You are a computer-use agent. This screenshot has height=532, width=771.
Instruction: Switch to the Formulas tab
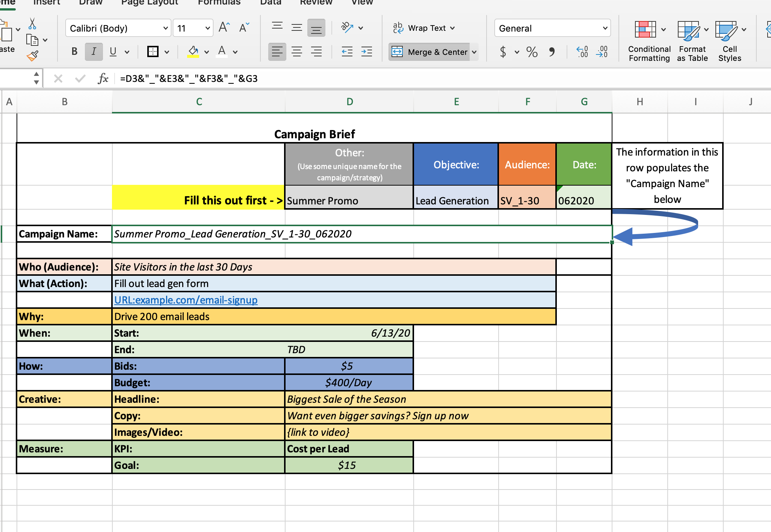pyautogui.click(x=219, y=2)
